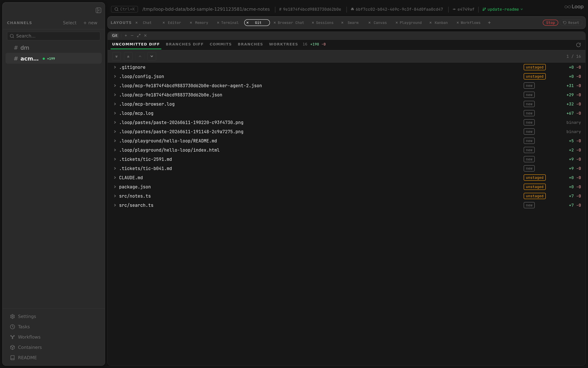Close the Terminal layout tab
This screenshot has width=588, height=368.
pyautogui.click(x=218, y=23)
